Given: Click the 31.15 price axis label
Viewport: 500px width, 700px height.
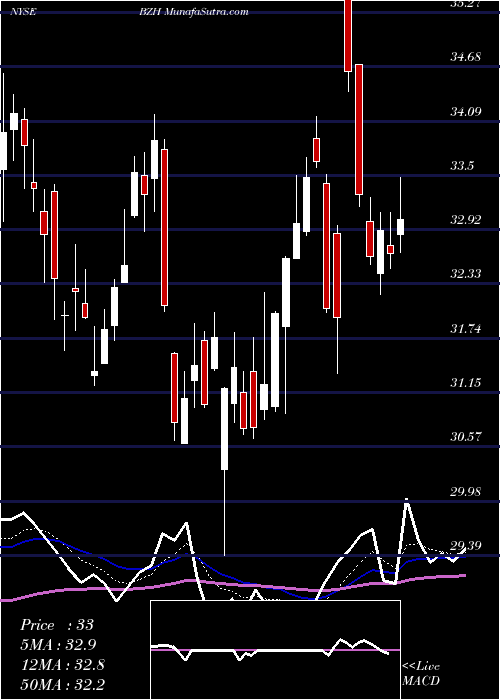Looking at the screenshot, I should [466, 383].
